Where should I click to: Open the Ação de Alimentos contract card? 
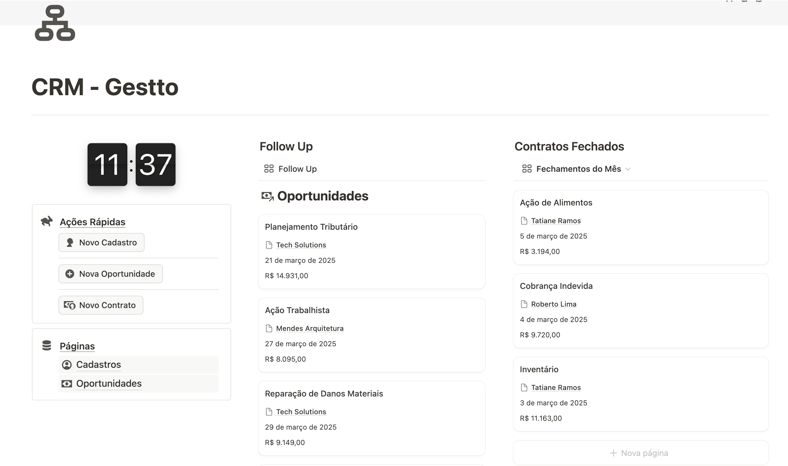coord(641,227)
